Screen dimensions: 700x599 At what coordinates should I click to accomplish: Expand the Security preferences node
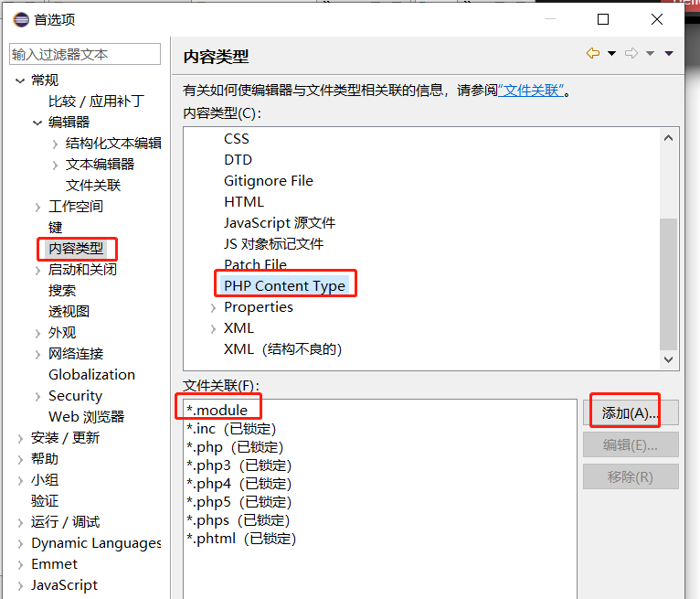click(37, 396)
